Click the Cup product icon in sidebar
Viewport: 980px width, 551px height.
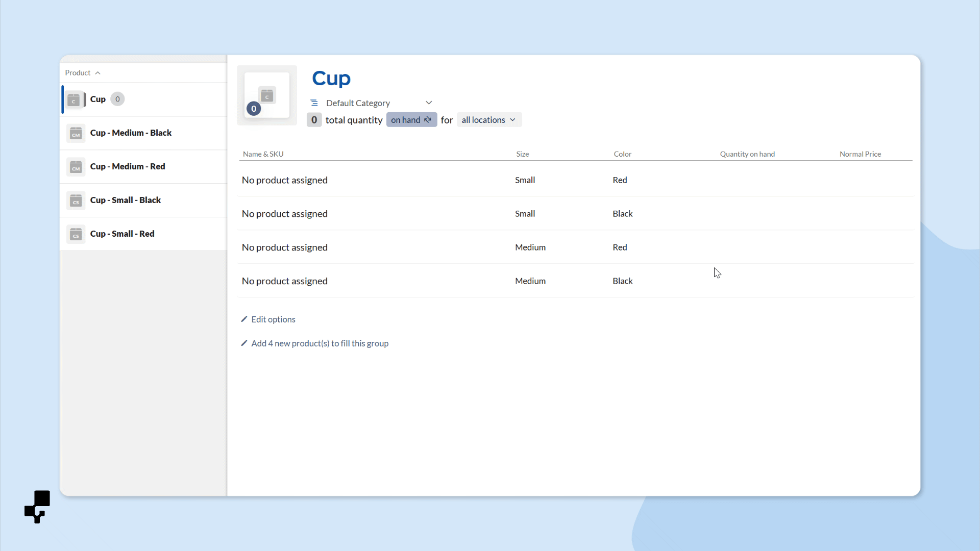(x=75, y=99)
